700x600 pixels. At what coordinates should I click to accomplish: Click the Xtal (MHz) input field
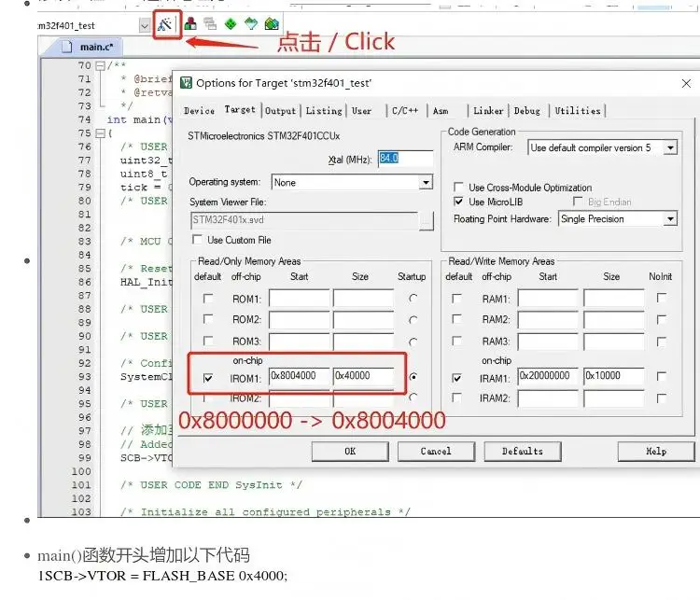tap(405, 159)
